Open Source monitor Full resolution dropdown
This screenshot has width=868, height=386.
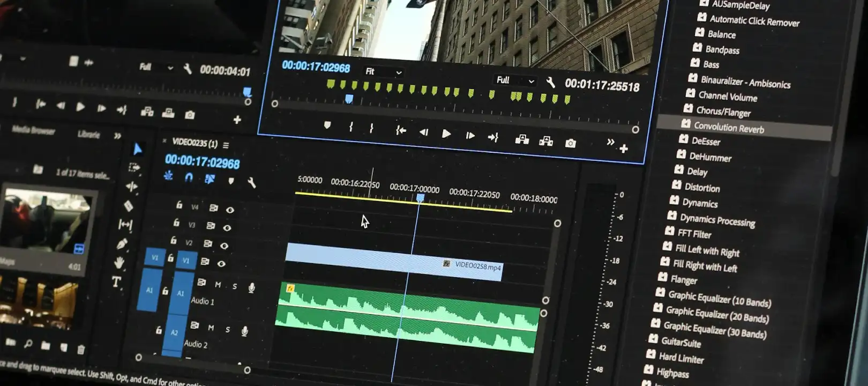coord(156,68)
